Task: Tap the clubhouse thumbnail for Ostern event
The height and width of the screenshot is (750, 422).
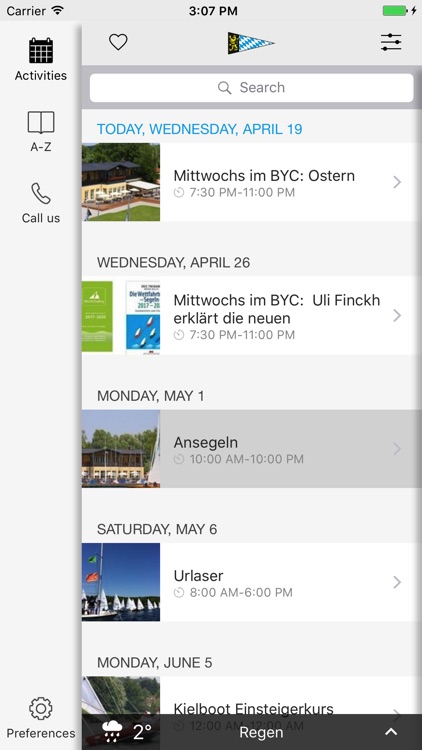Action: [x=121, y=182]
